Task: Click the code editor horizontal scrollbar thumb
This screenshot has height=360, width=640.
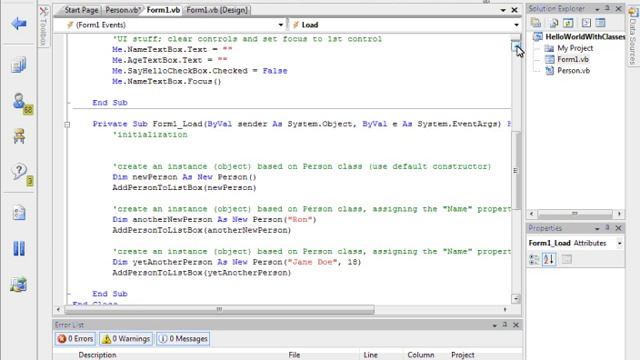Action: pos(219,309)
